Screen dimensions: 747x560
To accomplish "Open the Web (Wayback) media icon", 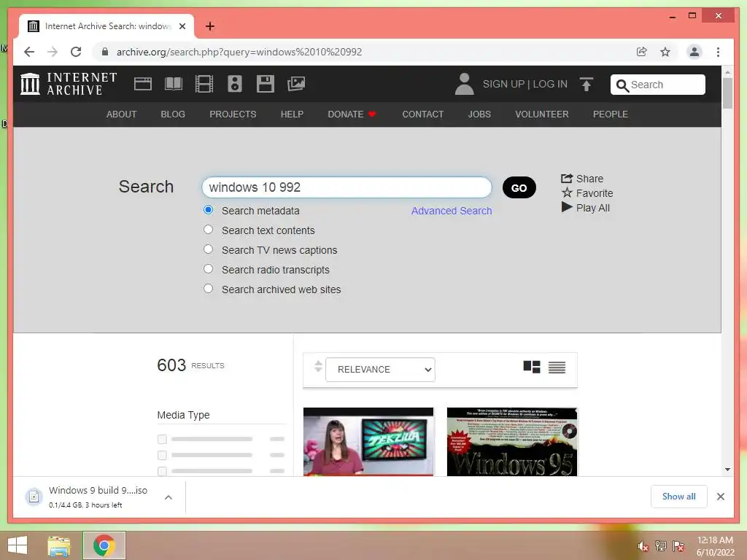I will point(143,84).
